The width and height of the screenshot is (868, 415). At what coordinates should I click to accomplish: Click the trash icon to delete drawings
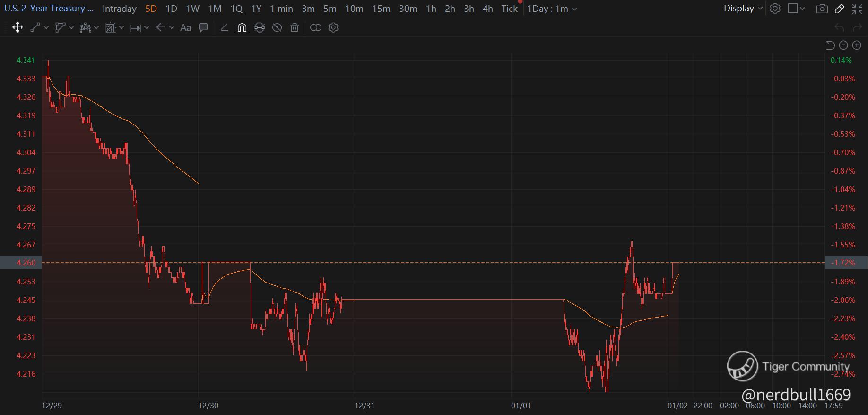(x=295, y=27)
